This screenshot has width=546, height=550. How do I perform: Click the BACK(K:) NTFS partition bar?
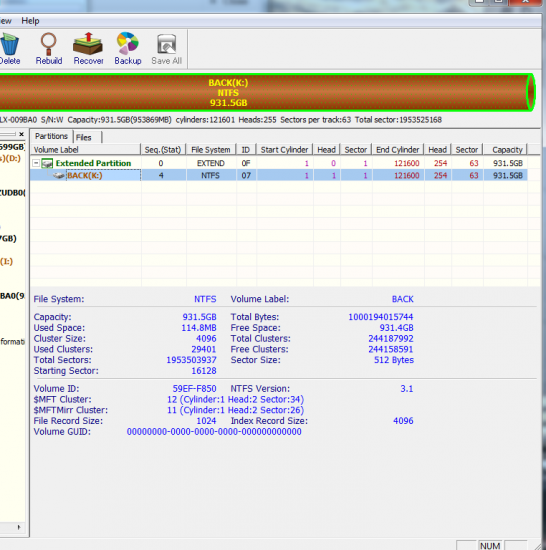267,93
